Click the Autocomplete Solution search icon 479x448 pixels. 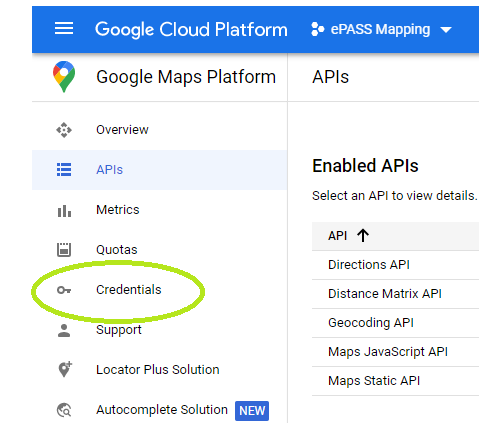64,410
